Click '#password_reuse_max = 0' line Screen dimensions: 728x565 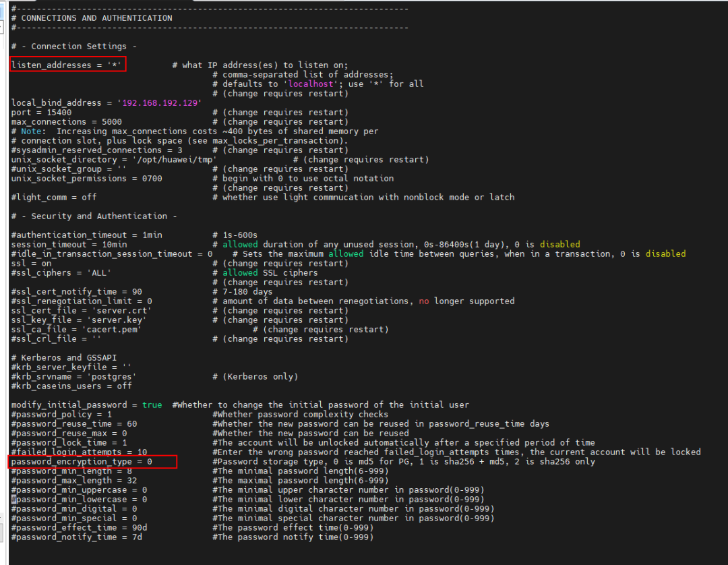click(69, 433)
